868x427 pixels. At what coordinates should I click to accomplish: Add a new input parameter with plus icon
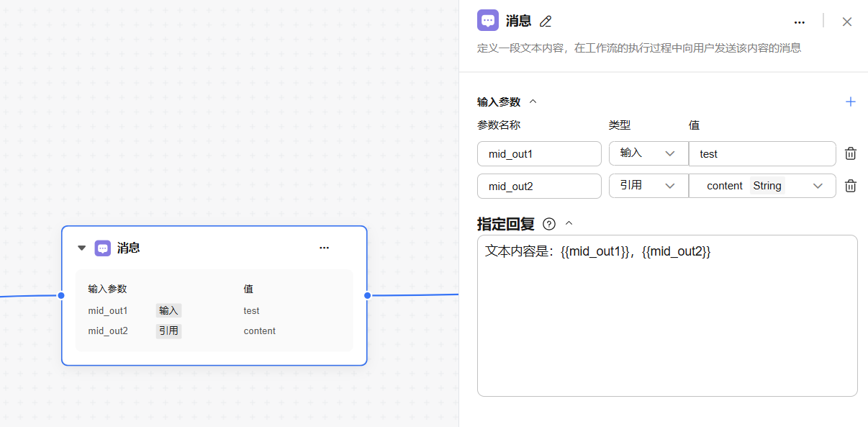pyautogui.click(x=850, y=102)
